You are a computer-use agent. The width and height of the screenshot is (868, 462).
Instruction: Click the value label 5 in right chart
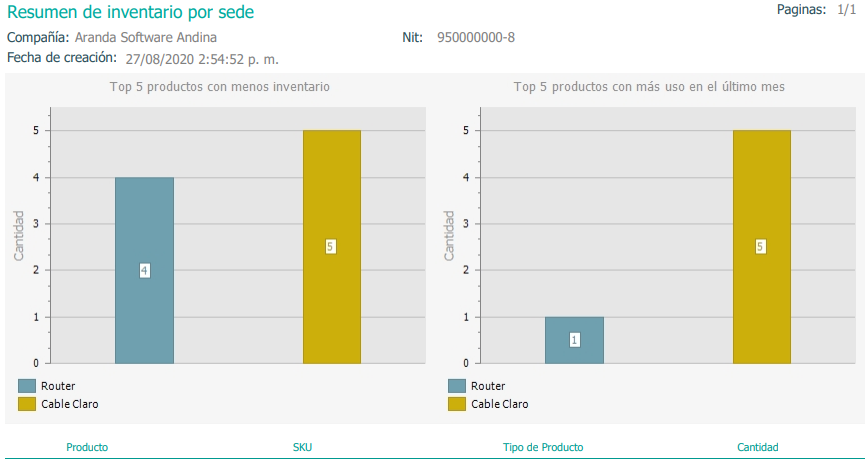coord(761,247)
